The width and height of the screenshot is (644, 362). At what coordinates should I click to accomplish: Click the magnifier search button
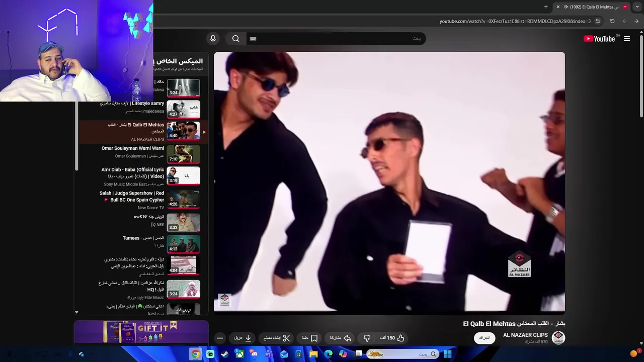click(x=236, y=39)
